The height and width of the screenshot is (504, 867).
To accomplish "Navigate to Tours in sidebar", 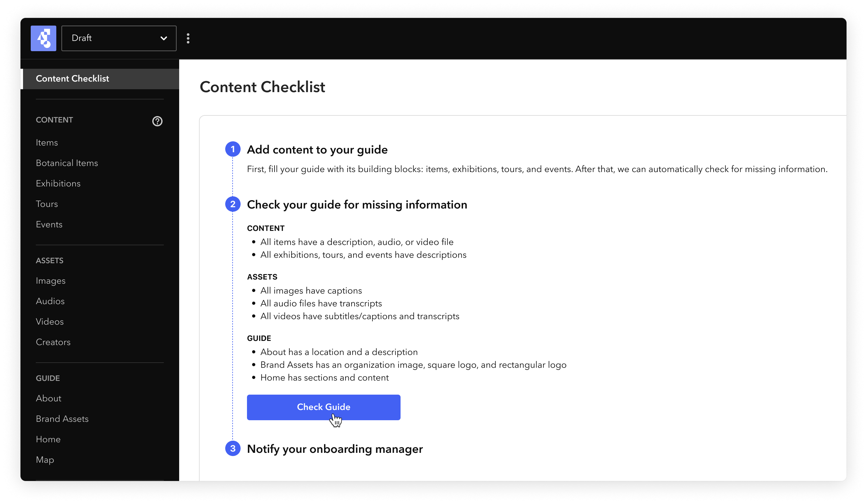I will pyautogui.click(x=47, y=204).
